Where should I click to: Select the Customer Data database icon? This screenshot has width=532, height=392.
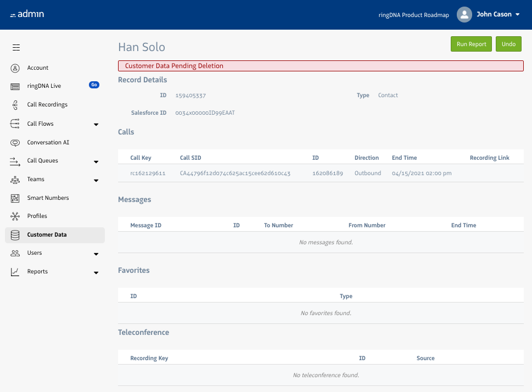click(x=15, y=235)
